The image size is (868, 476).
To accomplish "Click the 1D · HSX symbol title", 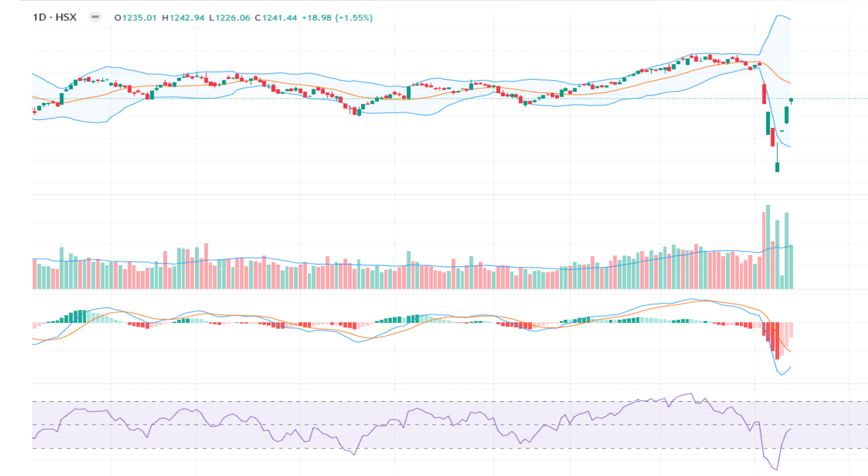I will click(x=55, y=18).
